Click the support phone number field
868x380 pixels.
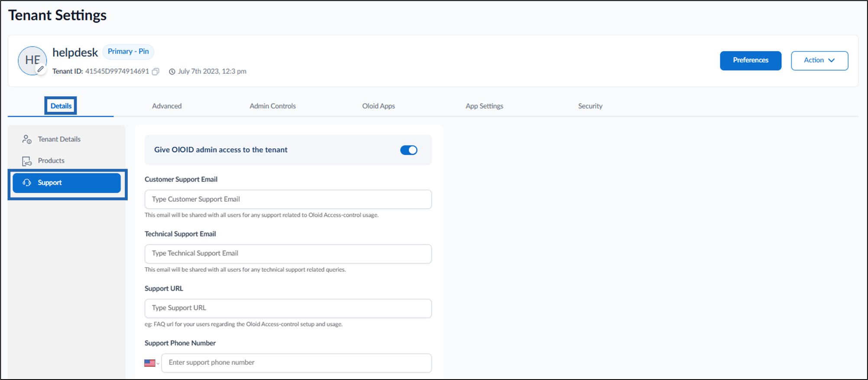pos(297,363)
